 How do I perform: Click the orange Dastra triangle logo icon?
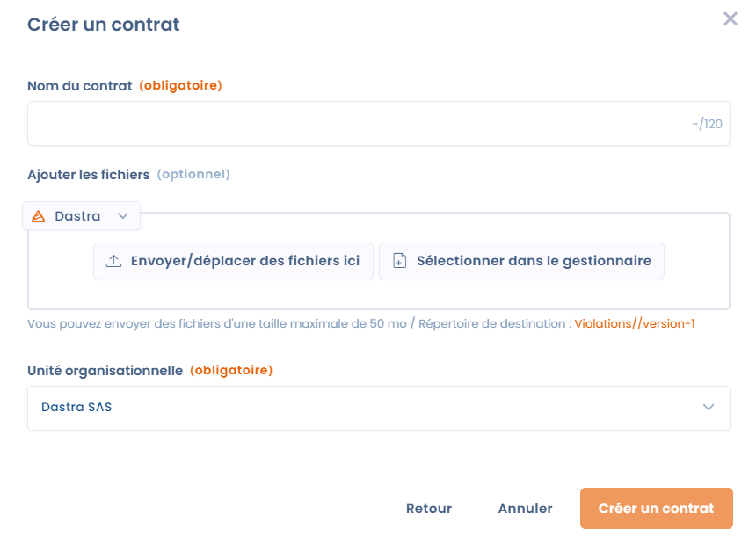38,216
